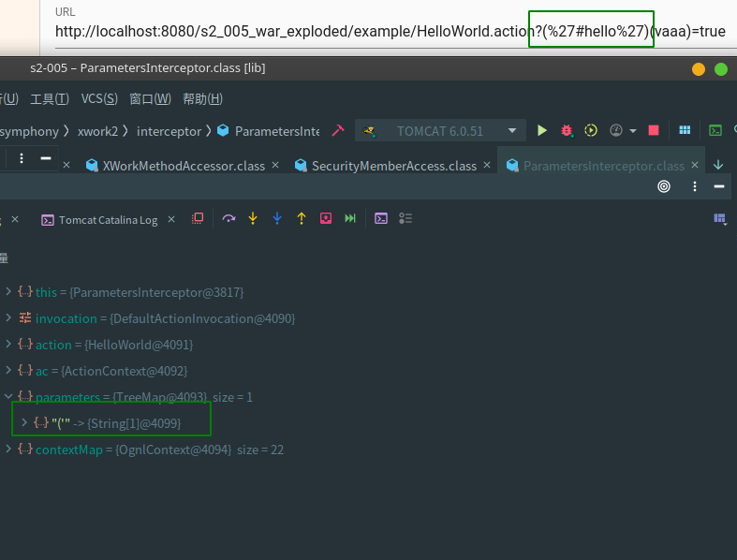Expand the 'this' ParametersInterceptor variable
The image size is (737, 560).
click(x=8, y=292)
